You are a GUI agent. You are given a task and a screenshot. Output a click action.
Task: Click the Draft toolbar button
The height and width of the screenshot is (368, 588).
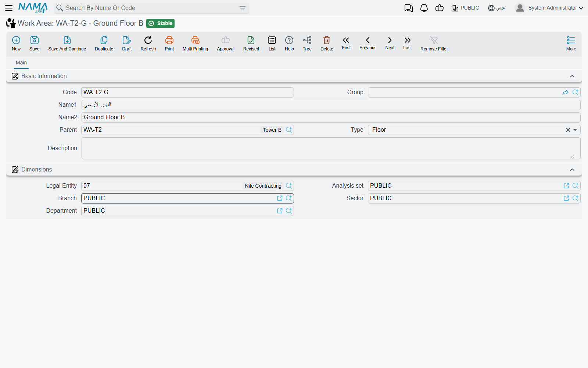tap(127, 43)
